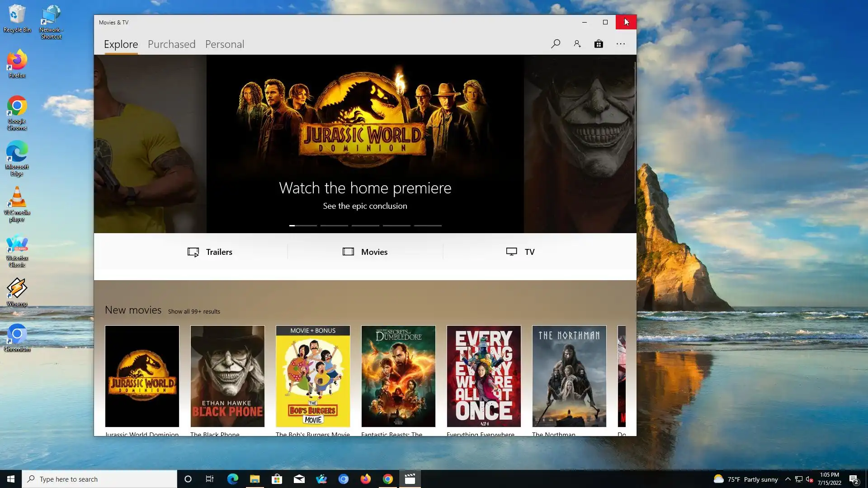Open the TV category
The image size is (868, 488).
[x=520, y=252]
